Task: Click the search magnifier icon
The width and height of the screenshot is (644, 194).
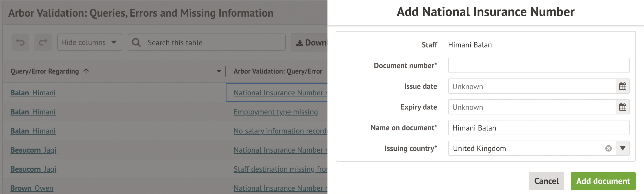Action: tap(136, 43)
